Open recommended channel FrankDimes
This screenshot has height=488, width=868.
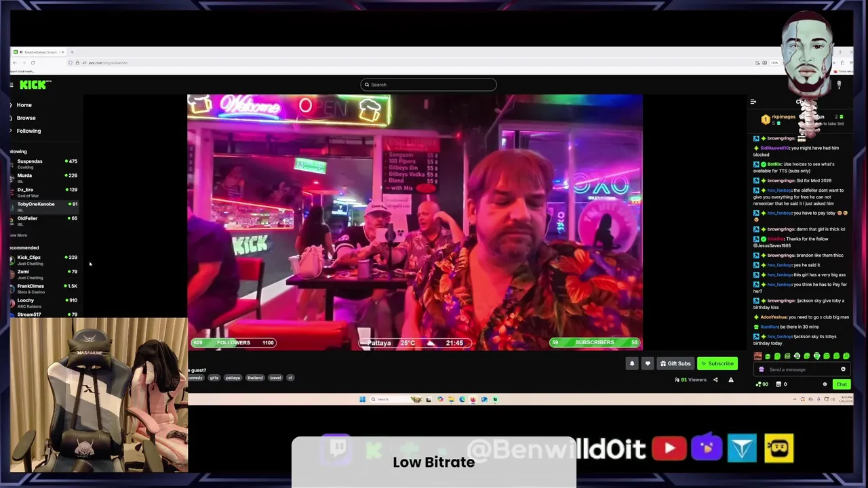(x=44, y=288)
